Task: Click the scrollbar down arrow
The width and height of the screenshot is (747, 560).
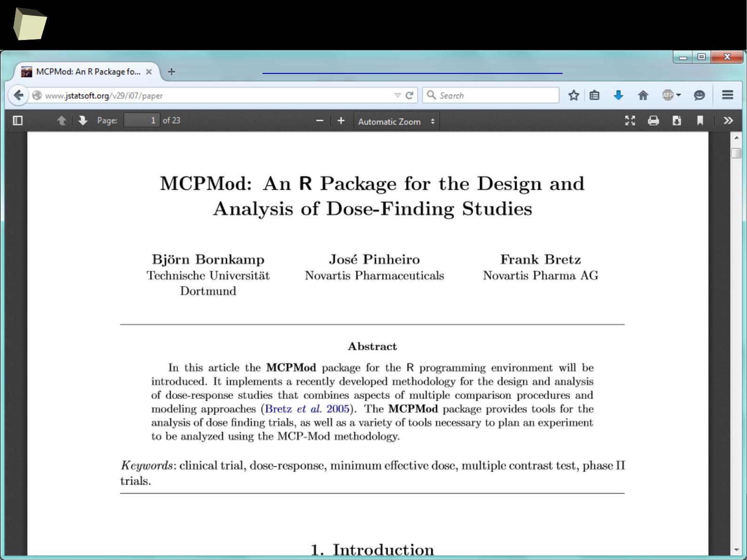Action: pyautogui.click(x=737, y=550)
